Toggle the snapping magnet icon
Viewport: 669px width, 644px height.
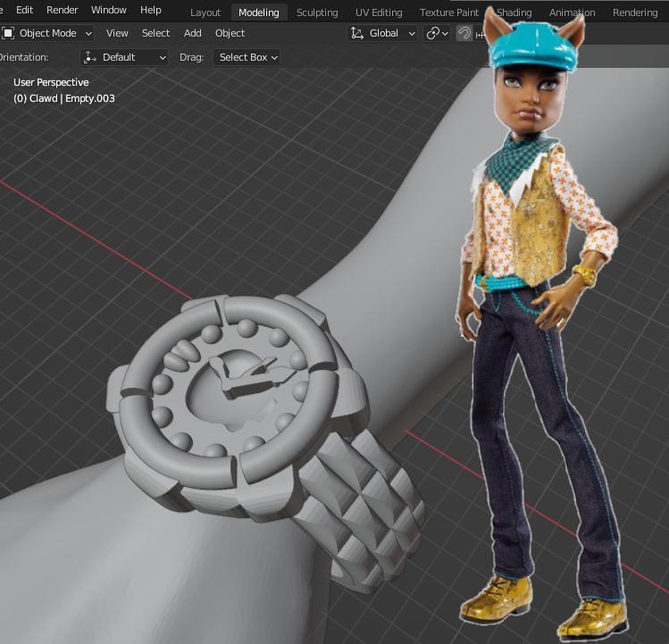click(x=464, y=33)
